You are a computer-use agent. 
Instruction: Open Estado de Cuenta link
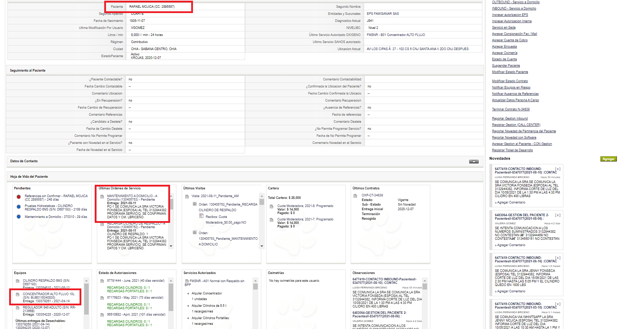pyautogui.click(x=504, y=59)
